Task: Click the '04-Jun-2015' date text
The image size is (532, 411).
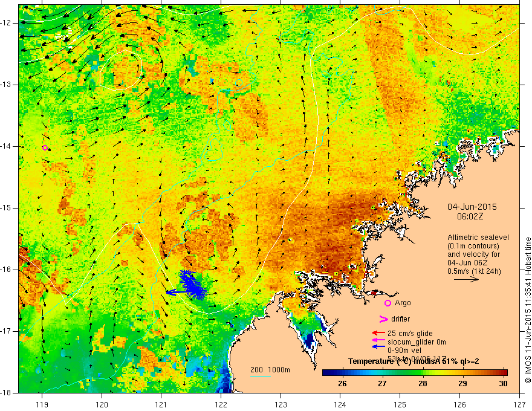Action: (472, 207)
